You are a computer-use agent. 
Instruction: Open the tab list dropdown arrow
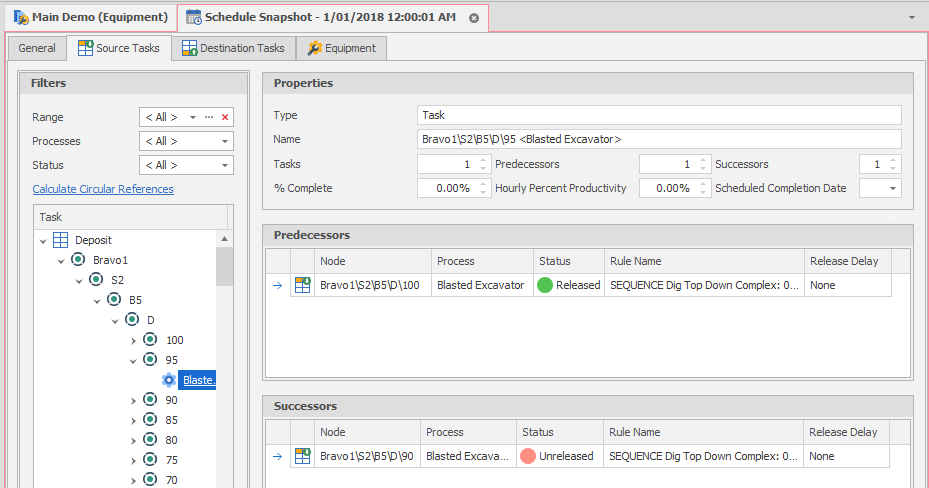point(912,18)
